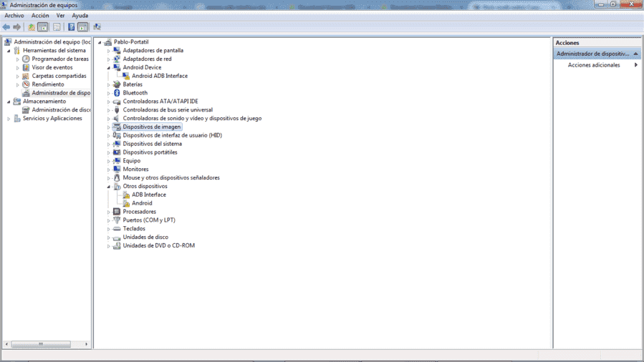
Task: Click the Up one level toolbar icon
Action: point(32,27)
